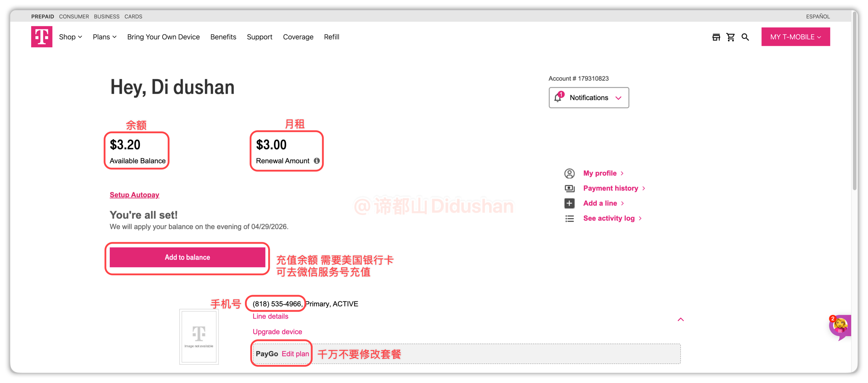Click the 'You're all set!' heading
Screen dimensions: 868x383
[x=143, y=215]
